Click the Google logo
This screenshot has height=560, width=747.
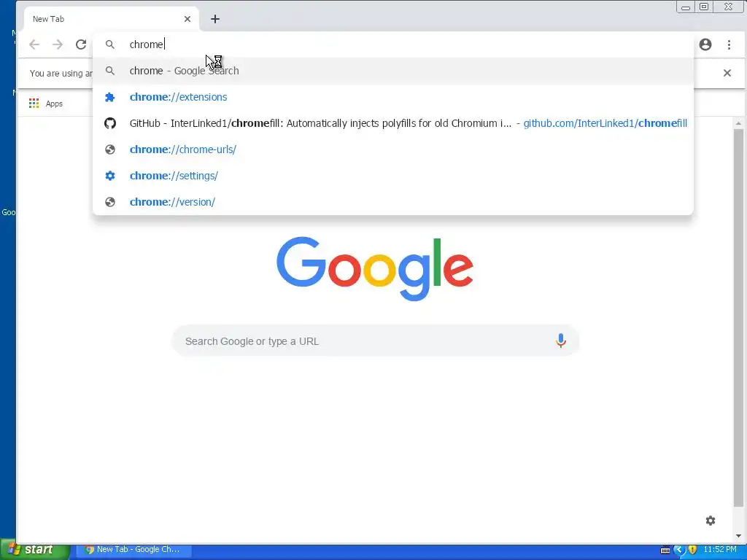coord(375,268)
